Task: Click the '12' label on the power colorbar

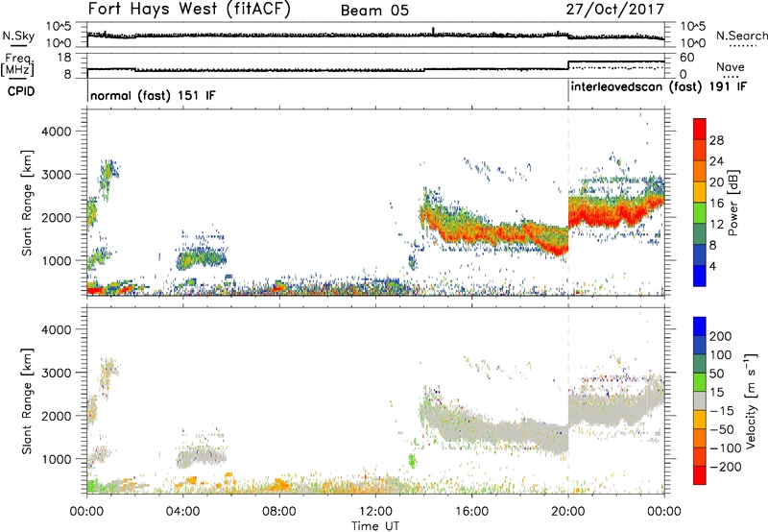Action: [716, 224]
